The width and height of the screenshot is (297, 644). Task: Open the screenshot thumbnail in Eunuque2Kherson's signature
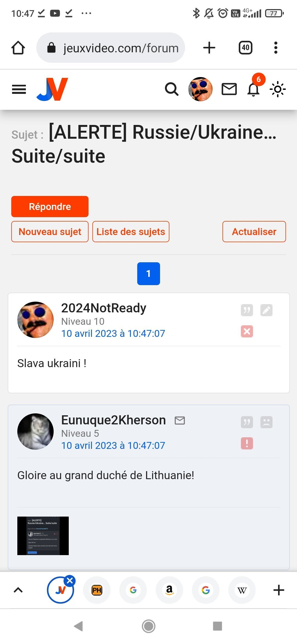[x=43, y=536]
